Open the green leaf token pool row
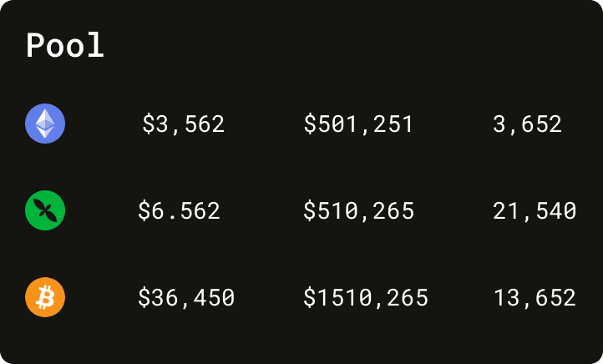The width and height of the screenshot is (603, 364). 301,211
